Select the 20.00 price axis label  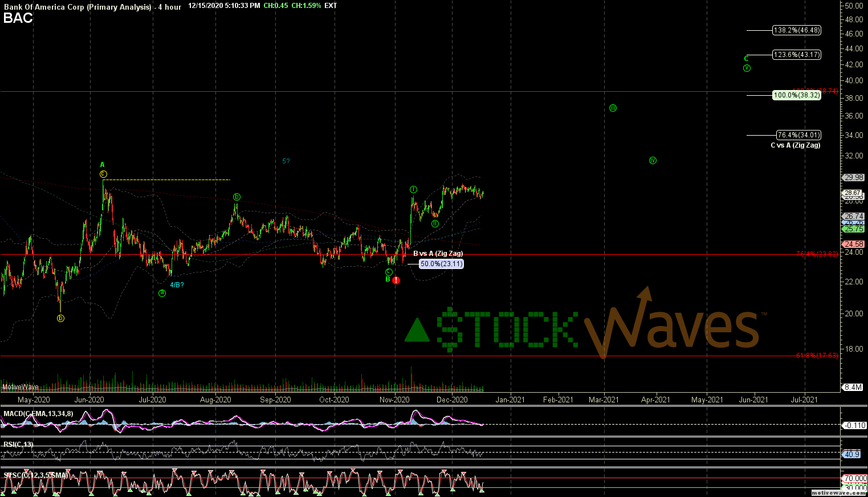point(854,313)
